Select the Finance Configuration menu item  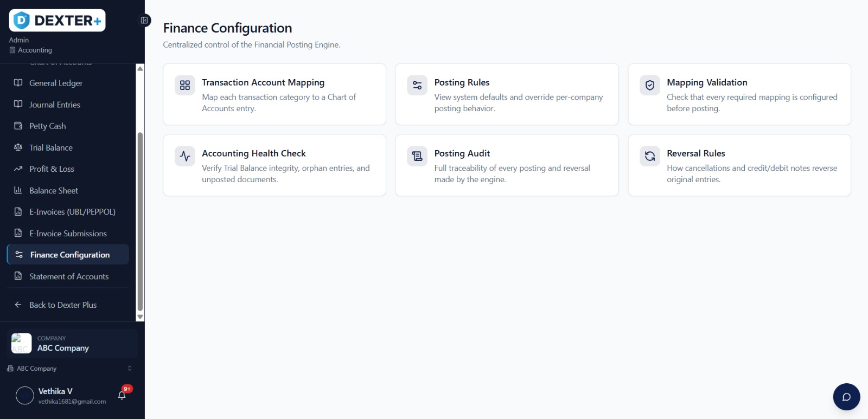[68, 255]
